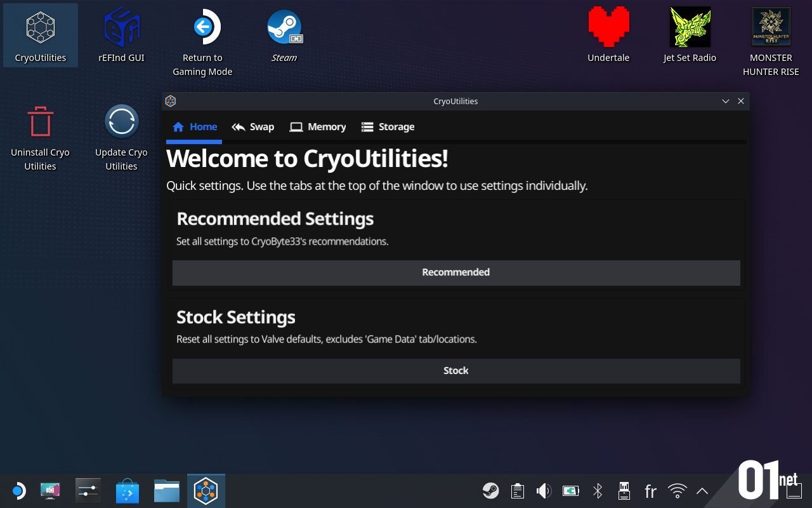Show battery status from the tray
This screenshot has height=508, width=812.
click(x=571, y=491)
